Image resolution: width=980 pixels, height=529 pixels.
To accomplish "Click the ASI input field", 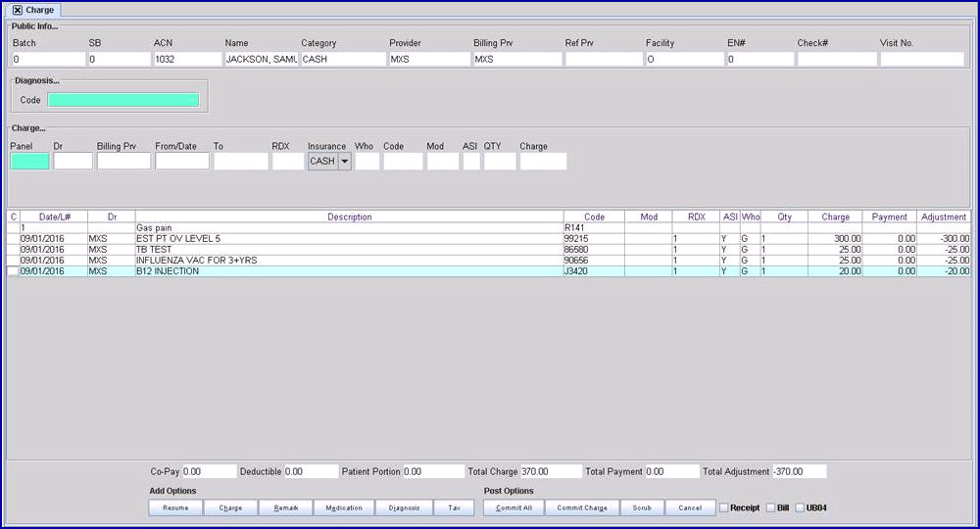I will (x=472, y=161).
